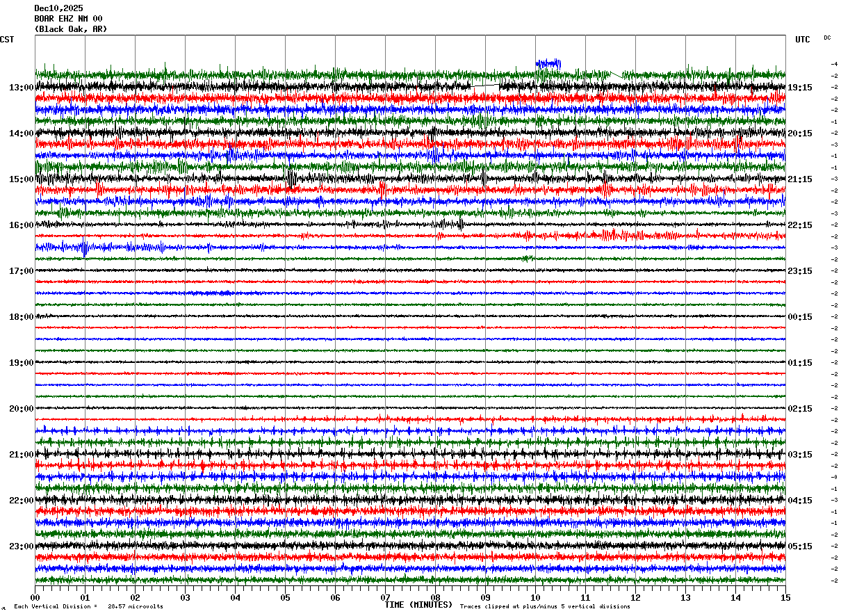Click the UTC timezone label
Viewport: 841px width, 616px height.
click(x=803, y=40)
